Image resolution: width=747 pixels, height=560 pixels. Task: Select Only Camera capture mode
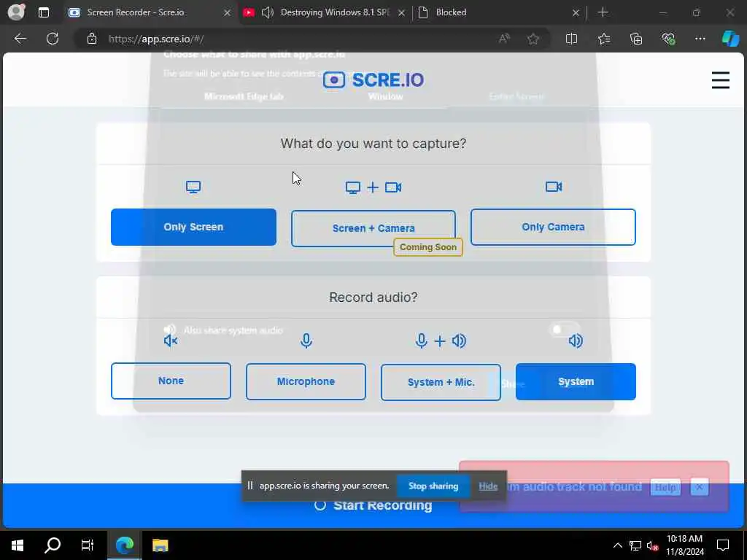point(553,227)
